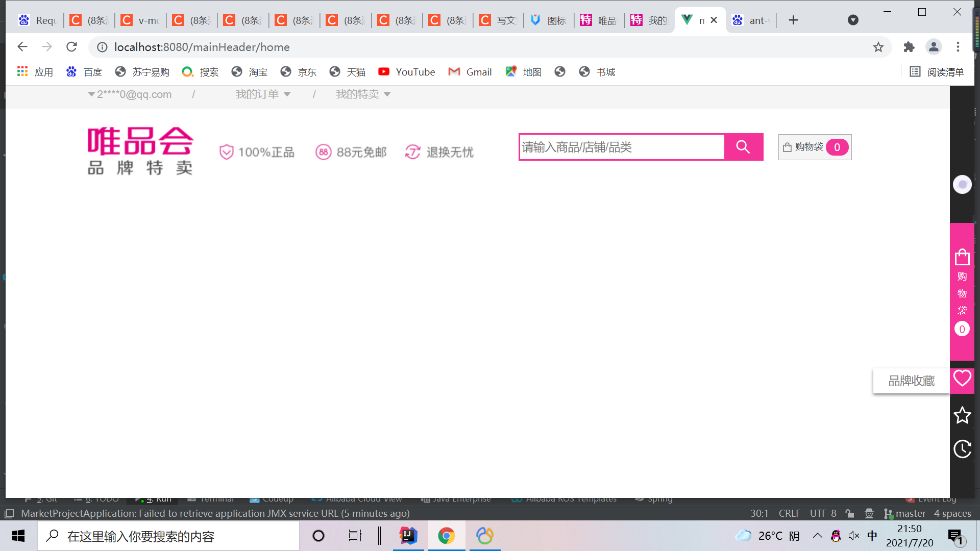The width and height of the screenshot is (980, 551).
Task: Click the 品牌收藏 heart favorites icon
Action: (x=963, y=380)
